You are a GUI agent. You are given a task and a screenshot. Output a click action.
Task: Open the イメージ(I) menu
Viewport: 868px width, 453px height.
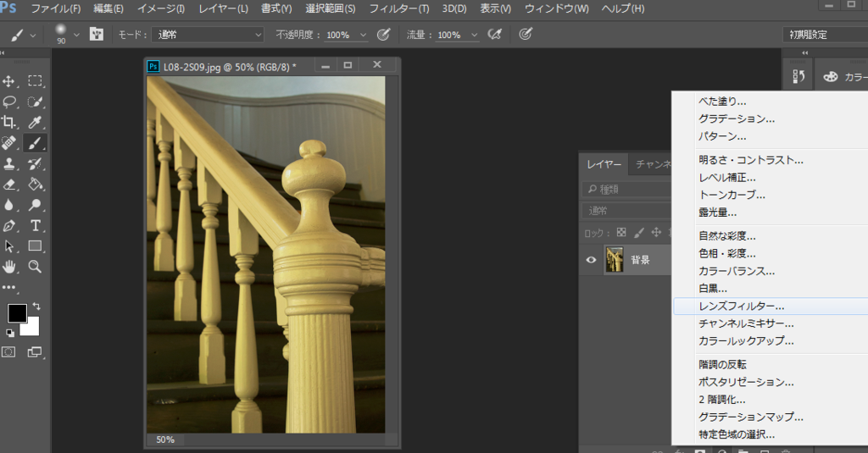point(160,8)
